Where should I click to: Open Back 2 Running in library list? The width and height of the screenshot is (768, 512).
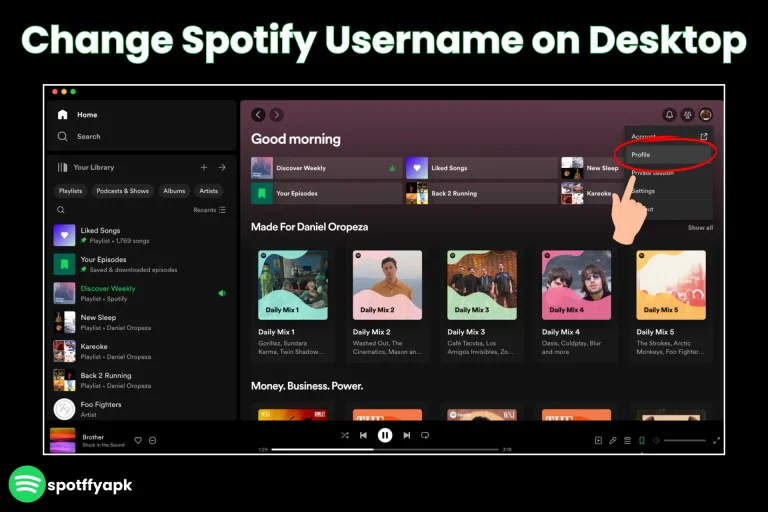click(140, 380)
